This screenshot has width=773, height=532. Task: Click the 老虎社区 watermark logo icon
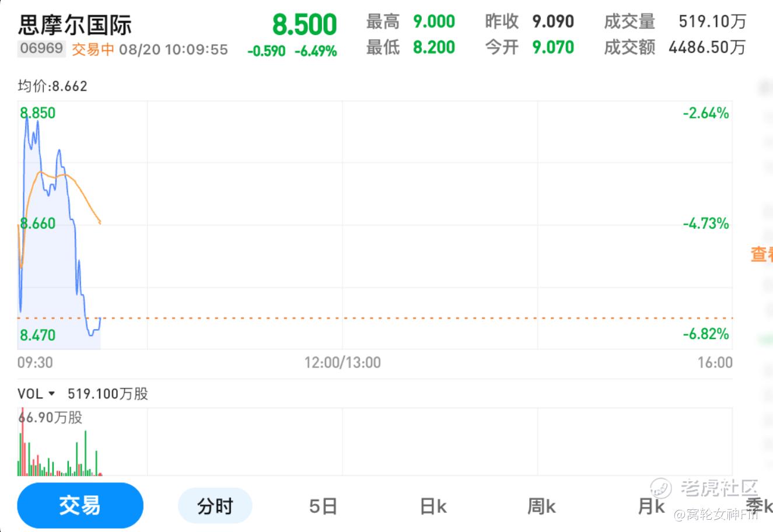pyautogui.click(x=662, y=488)
